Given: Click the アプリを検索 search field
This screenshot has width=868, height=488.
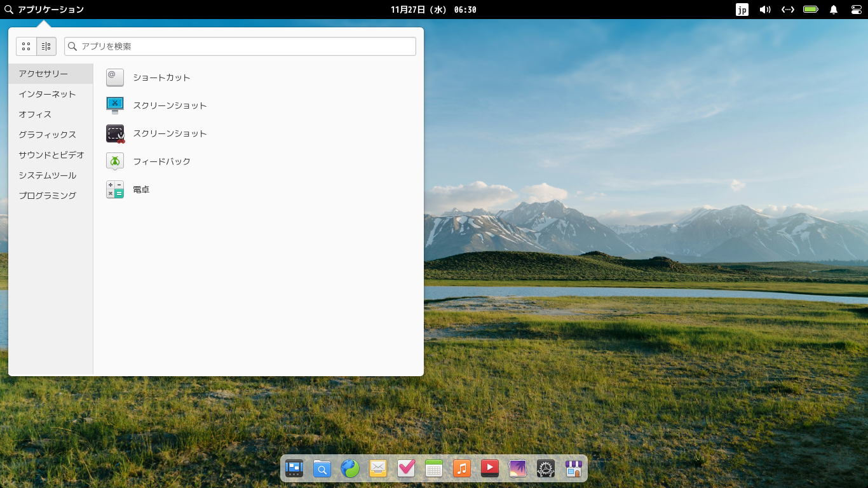Looking at the screenshot, I should click(x=240, y=46).
